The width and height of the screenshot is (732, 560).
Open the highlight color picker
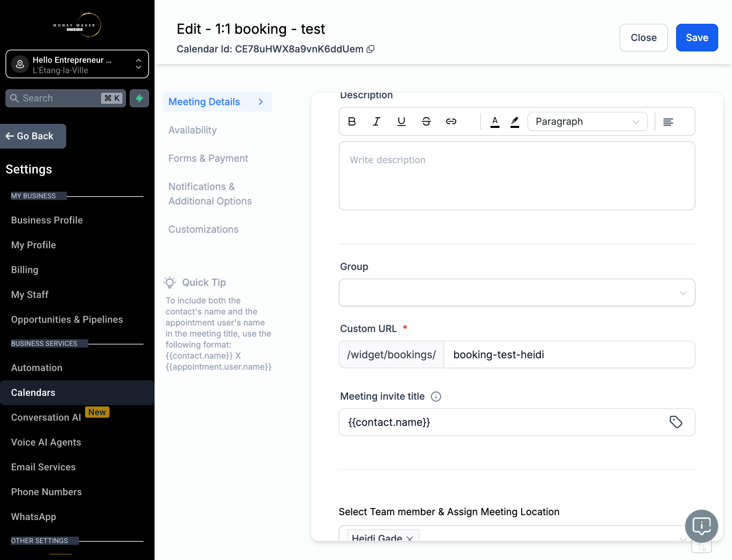[x=515, y=121]
